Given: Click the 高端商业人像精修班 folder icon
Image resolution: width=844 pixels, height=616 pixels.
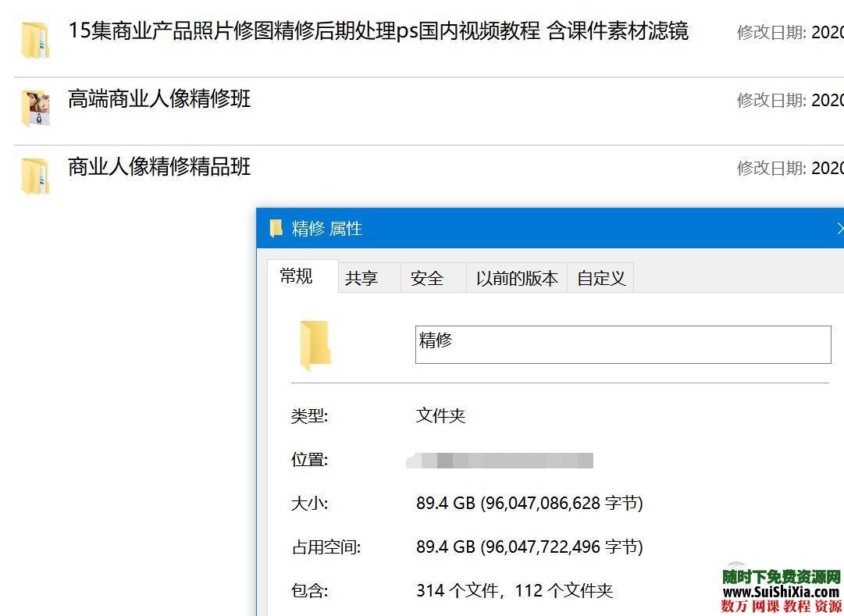Looking at the screenshot, I should pos(34,108).
